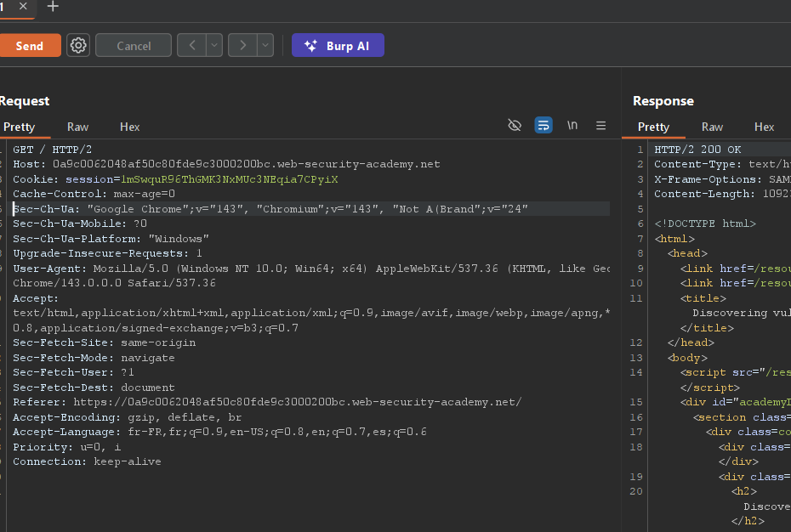Add a new Repeater tab
This screenshot has height=532, width=791.
pos(53,7)
